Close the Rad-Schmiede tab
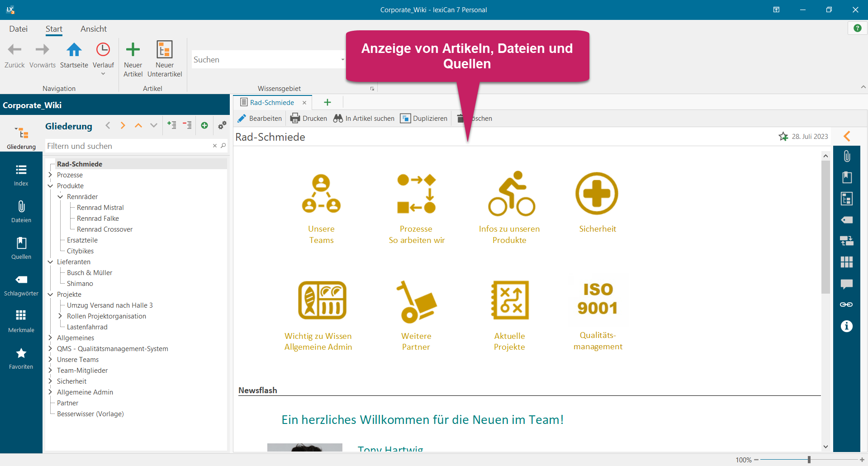The image size is (868, 466). pyautogui.click(x=304, y=103)
